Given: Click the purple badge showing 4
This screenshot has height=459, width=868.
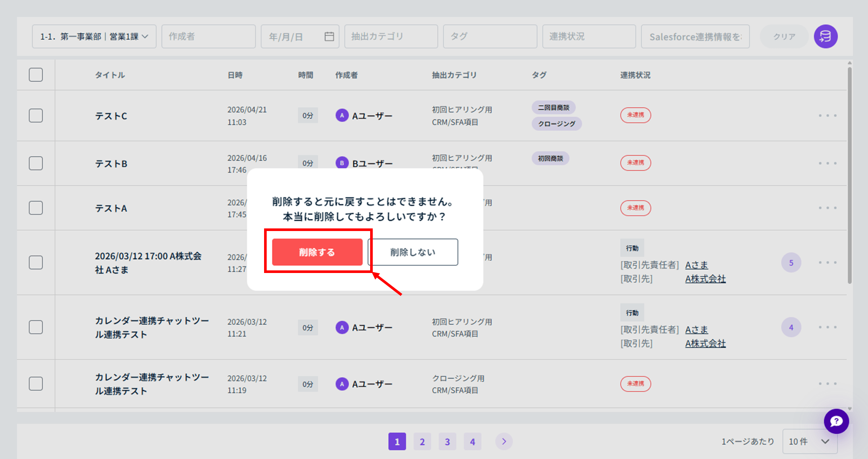Looking at the screenshot, I should point(791,327).
